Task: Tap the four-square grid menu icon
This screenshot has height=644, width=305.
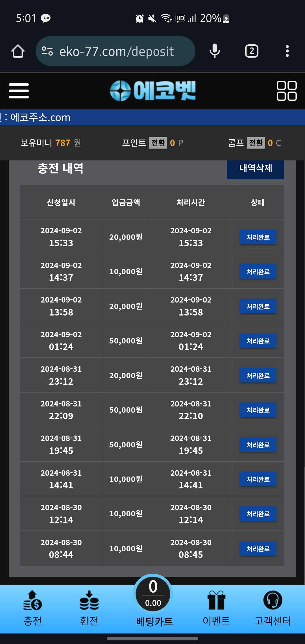Action: click(286, 91)
